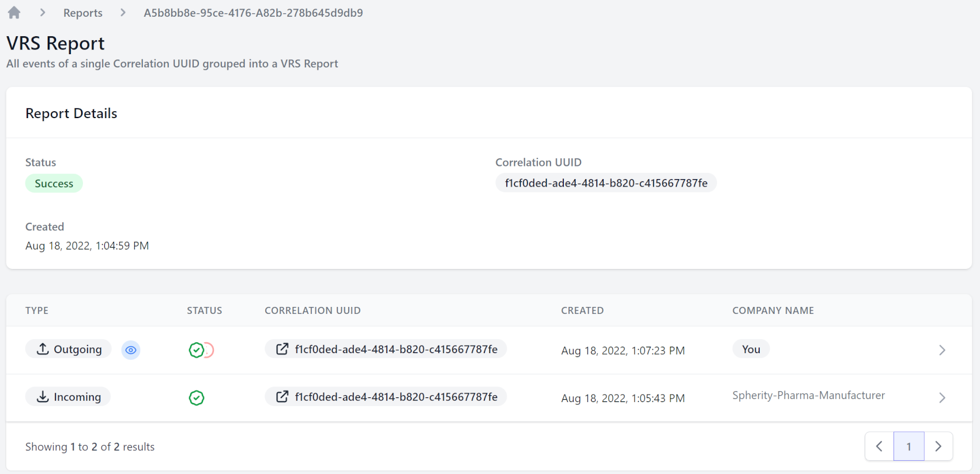Image resolution: width=980 pixels, height=474 pixels.
Task: Click the You company badge
Action: pos(751,349)
